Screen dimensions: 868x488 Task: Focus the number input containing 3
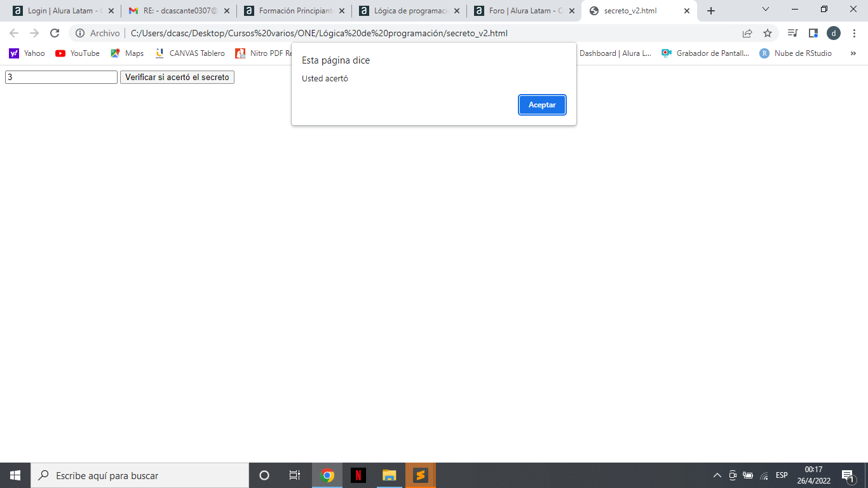coord(62,77)
